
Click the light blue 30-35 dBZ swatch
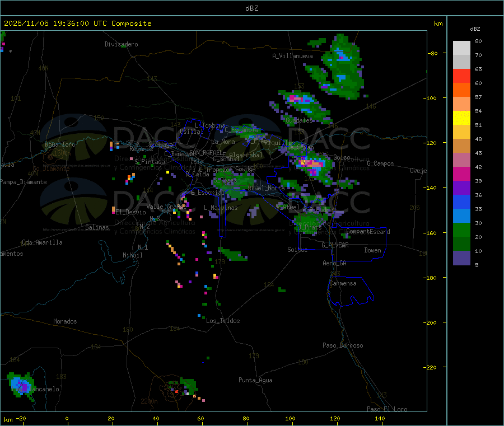click(461, 216)
